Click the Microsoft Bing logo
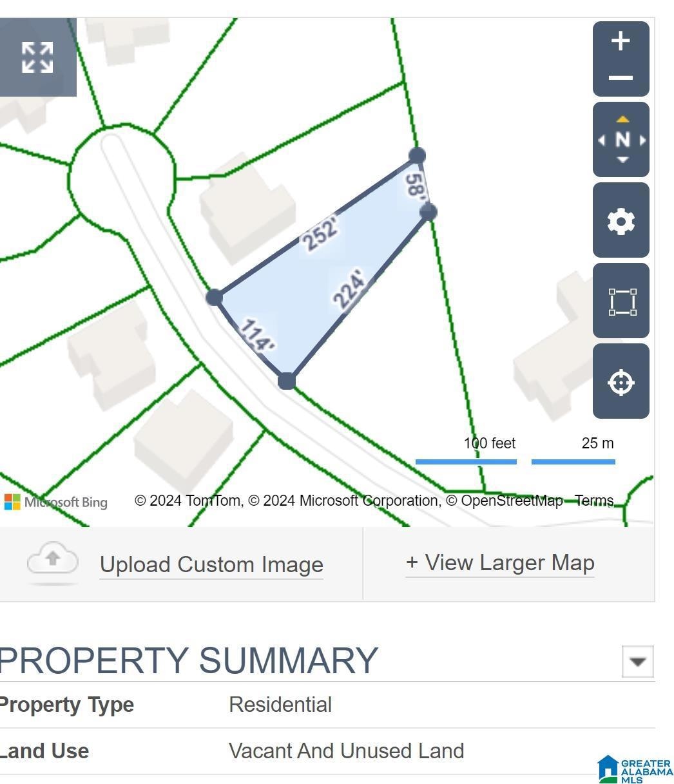The width and height of the screenshot is (674, 784). click(x=56, y=502)
